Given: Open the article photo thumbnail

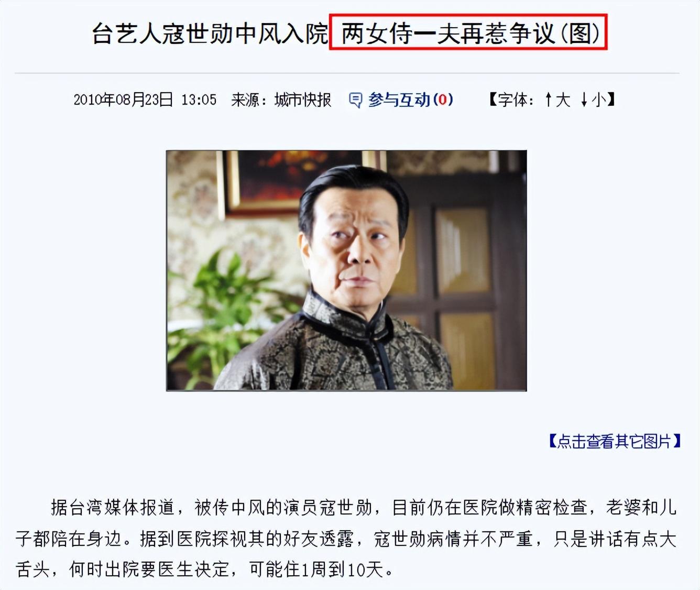Looking at the screenshot, I should [x=346, y=270].
